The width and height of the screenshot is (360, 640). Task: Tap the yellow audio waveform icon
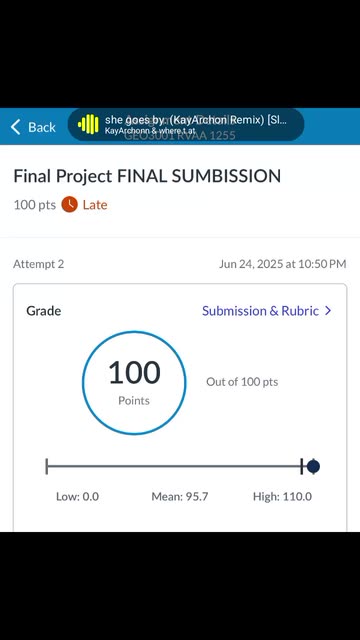pos(88,124)
